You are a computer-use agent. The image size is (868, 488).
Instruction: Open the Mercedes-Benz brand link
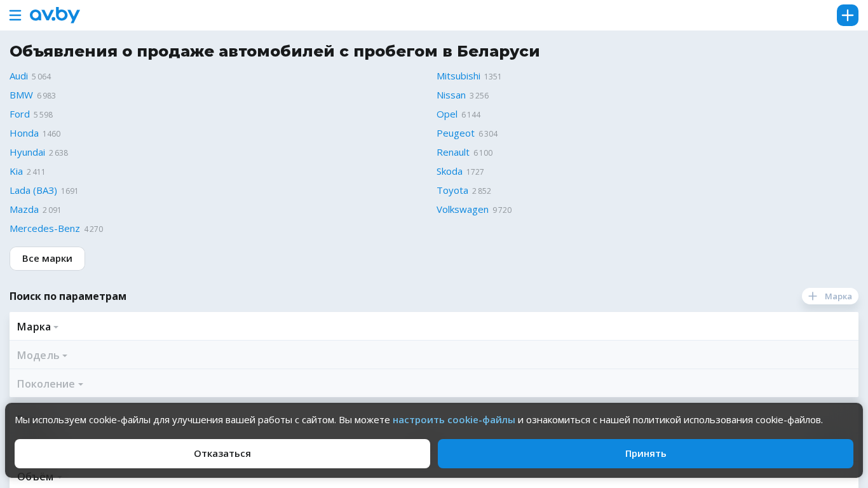[x=44, y=229]
